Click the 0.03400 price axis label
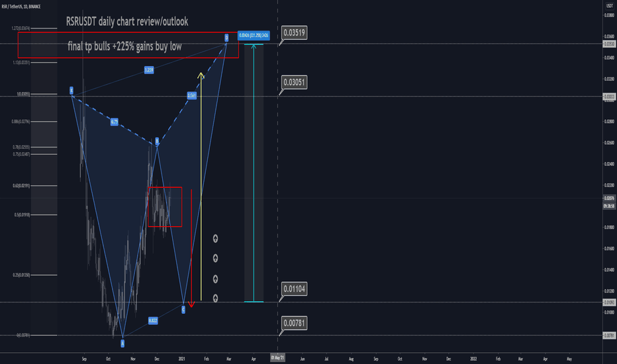617x364 pixels. (609, 58)
